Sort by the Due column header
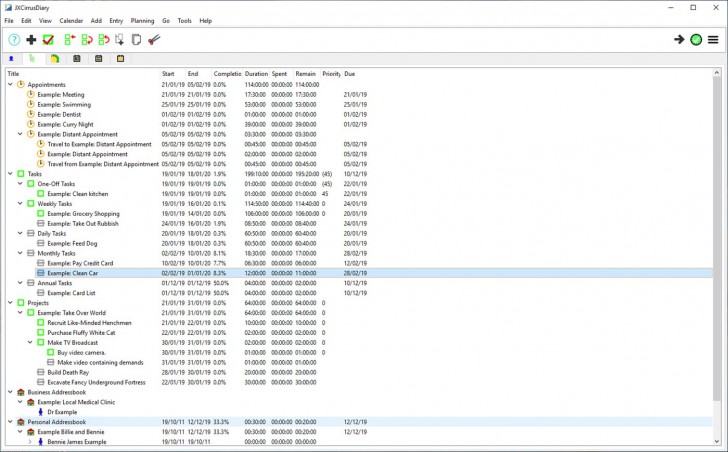This screenshot has height=452, width=728. (350, 73)
